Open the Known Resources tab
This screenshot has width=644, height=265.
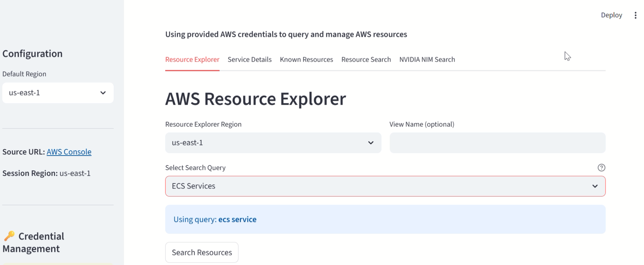(306, 59)
